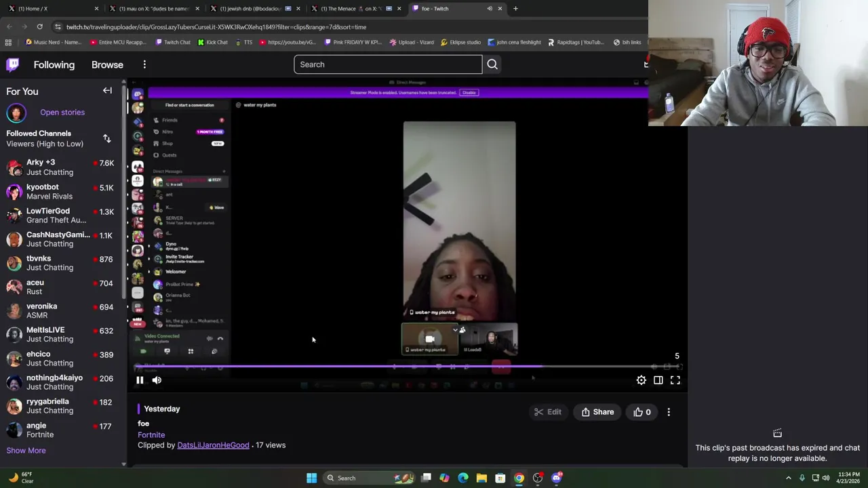This screenshot has width=868, height=488.
Task: Open Microsoft Edge from the taskbar
Action: coord(463,478)
